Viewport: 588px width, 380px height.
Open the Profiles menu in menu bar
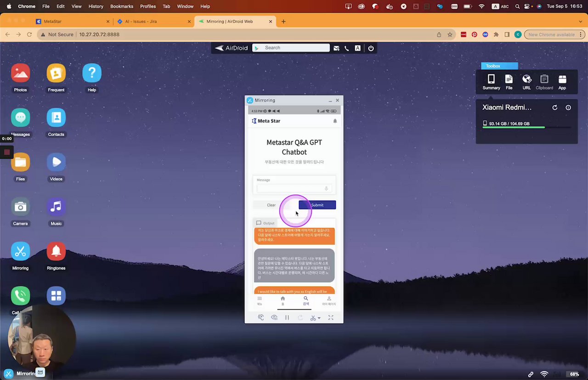point(148,6)
